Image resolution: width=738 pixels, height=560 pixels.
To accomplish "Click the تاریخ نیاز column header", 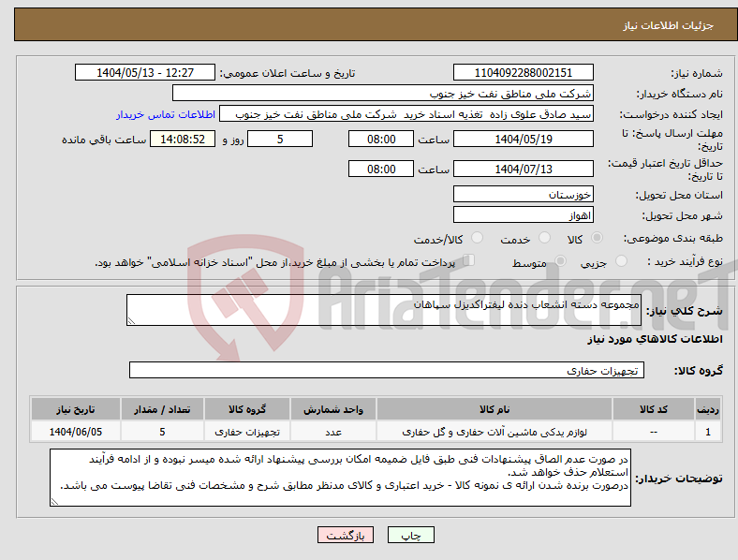I will click(75, 409).
